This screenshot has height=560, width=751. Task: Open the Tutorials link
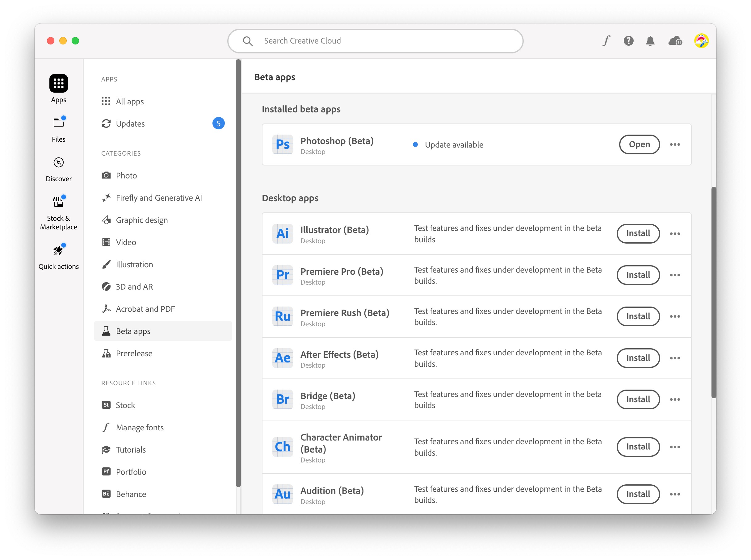163,449
